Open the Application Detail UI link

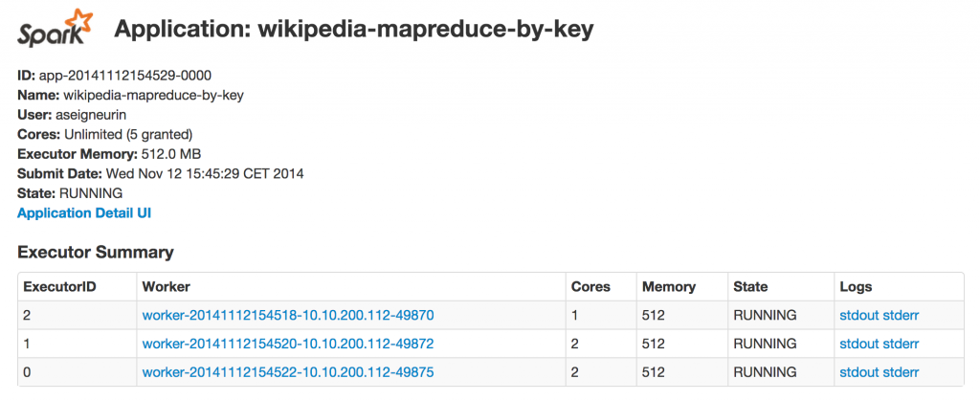coord(84,212)
